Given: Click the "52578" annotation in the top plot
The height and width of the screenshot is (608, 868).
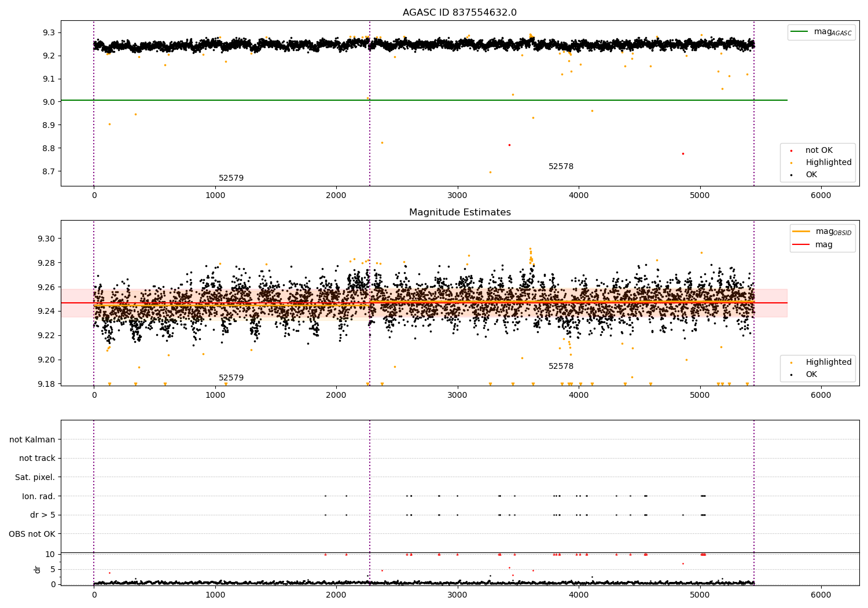Looking at the screenshot, I should (561, 167).
